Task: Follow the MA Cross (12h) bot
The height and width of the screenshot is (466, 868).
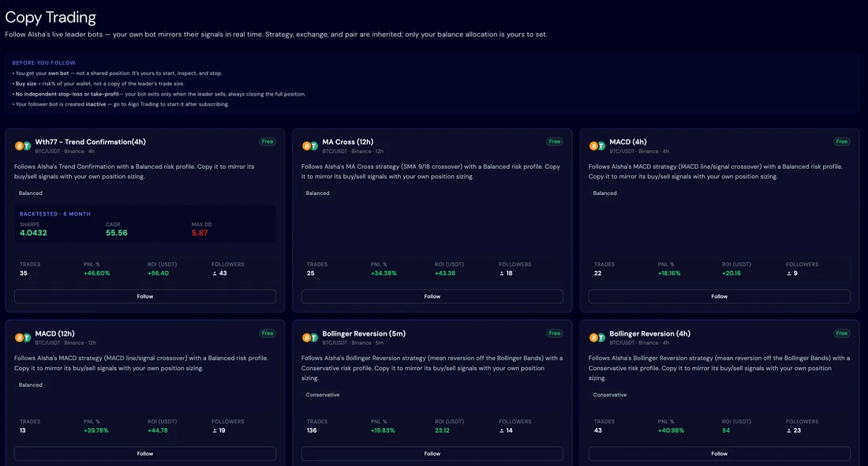Action: pyautogui.click(x=432, y=296)
